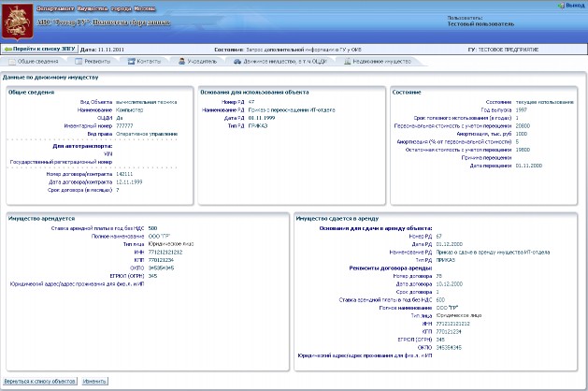
Task: Click the inventory number value 777777
Action: click(x=124, y=126)
